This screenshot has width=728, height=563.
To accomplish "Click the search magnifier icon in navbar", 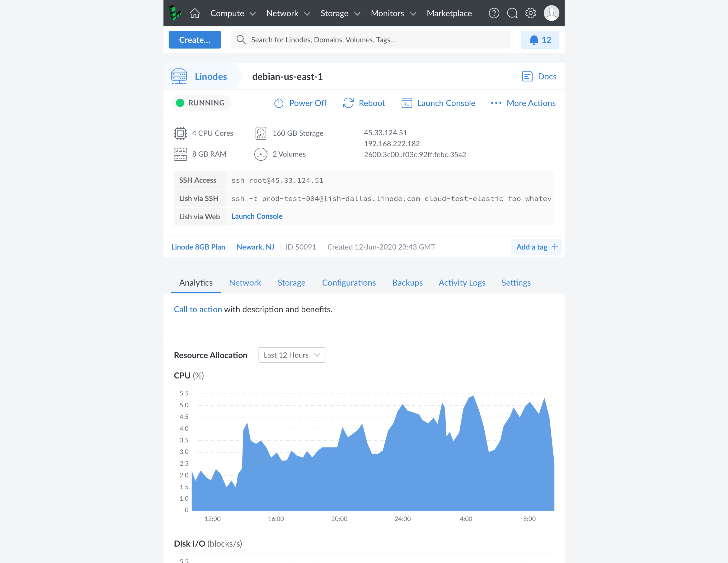I will [x=512, y=13].
